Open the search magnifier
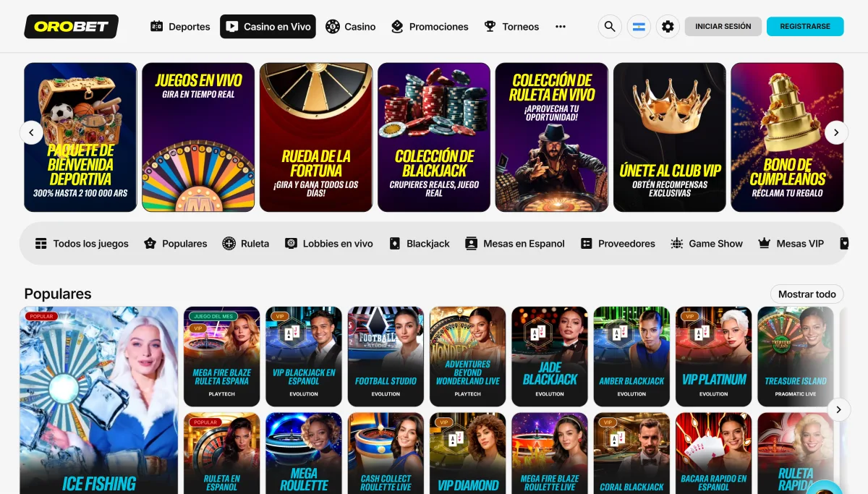 point(610,27)
